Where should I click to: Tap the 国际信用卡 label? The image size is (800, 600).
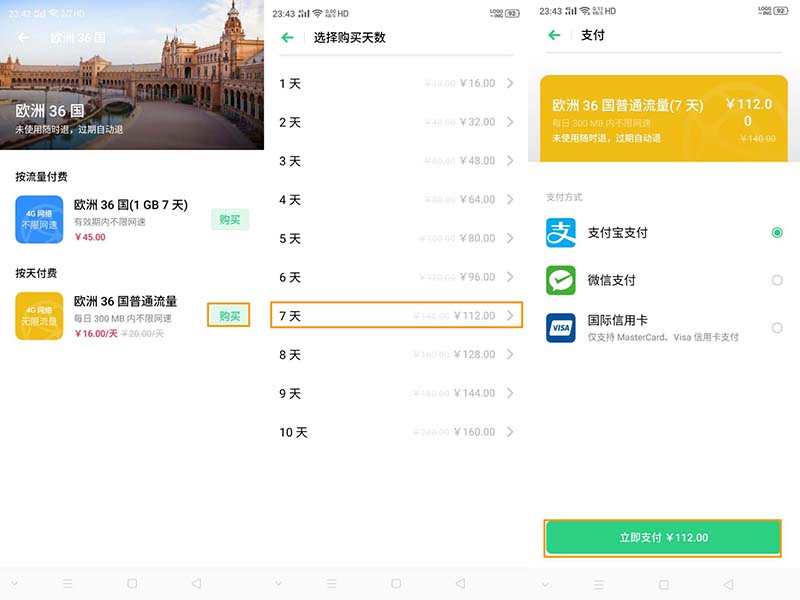coord(617,320)
